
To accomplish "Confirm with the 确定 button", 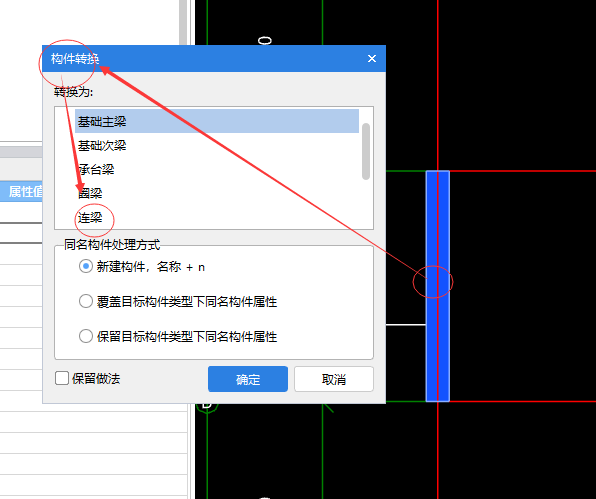I will pos(248,379).
